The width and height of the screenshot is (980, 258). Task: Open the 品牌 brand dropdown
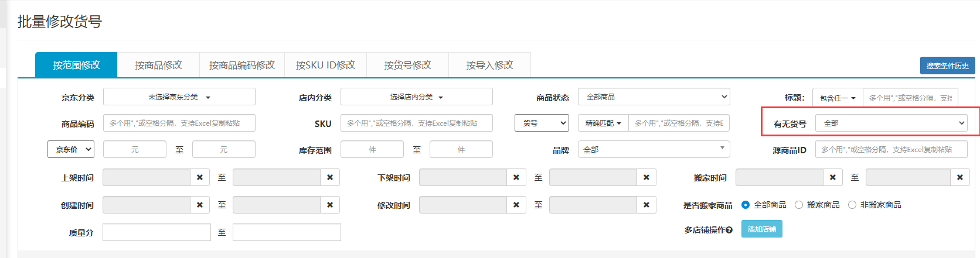654,150
